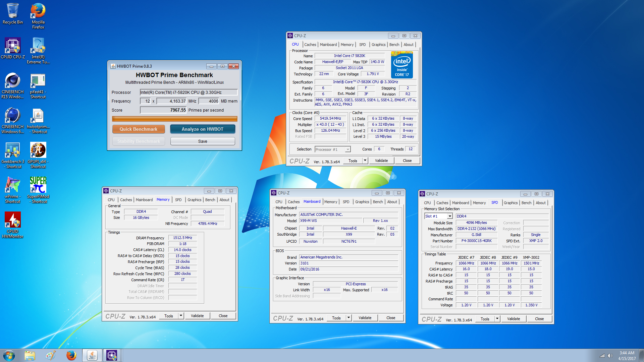Click Core Speed value 5419.54 MHz
The image size is (644, 362).
[x=330, y=118]
